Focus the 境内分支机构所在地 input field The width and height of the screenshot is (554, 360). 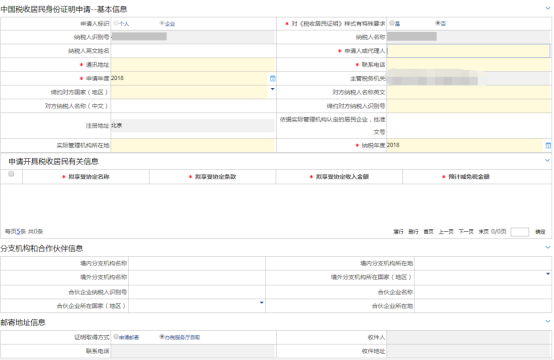point(483,263)
